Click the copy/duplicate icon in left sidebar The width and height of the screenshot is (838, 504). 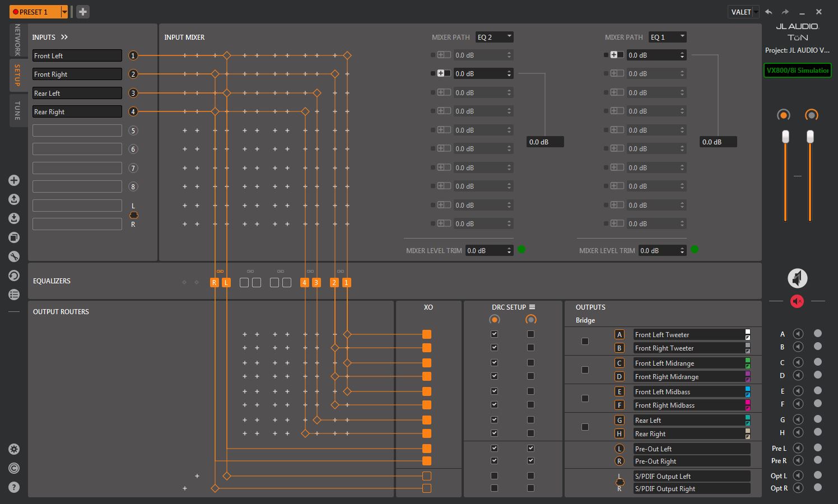14,237
